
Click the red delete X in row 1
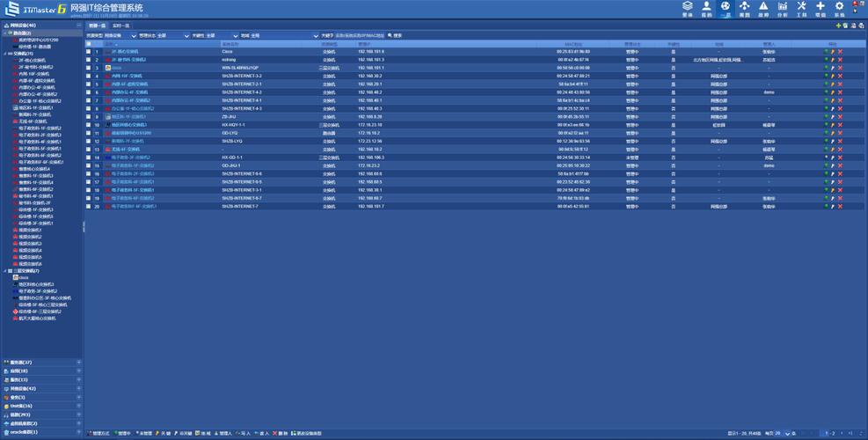pyautogui.click(x=840, y=52)
